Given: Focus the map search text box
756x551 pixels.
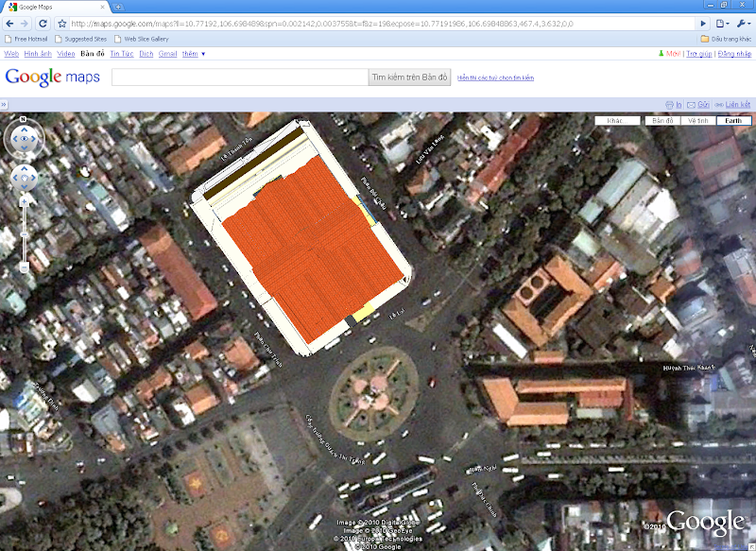Looking at the screenshot, I should [240, 77].
